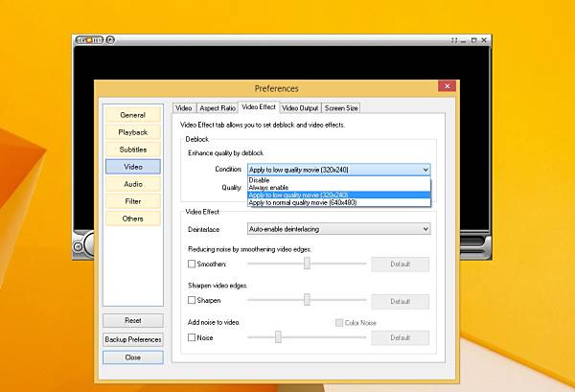Viewport: 575px width, 392px height.
Task: Click the 'Condition:' label
Action: (228, 169)
